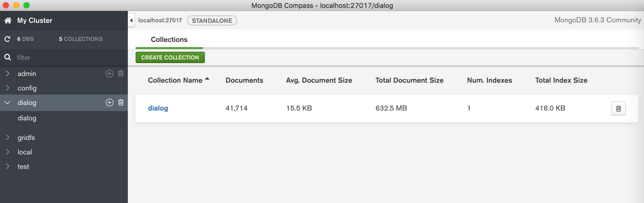Click the plus icon next to admin
This screenshot has height=203, width=644.
(109, 74)
